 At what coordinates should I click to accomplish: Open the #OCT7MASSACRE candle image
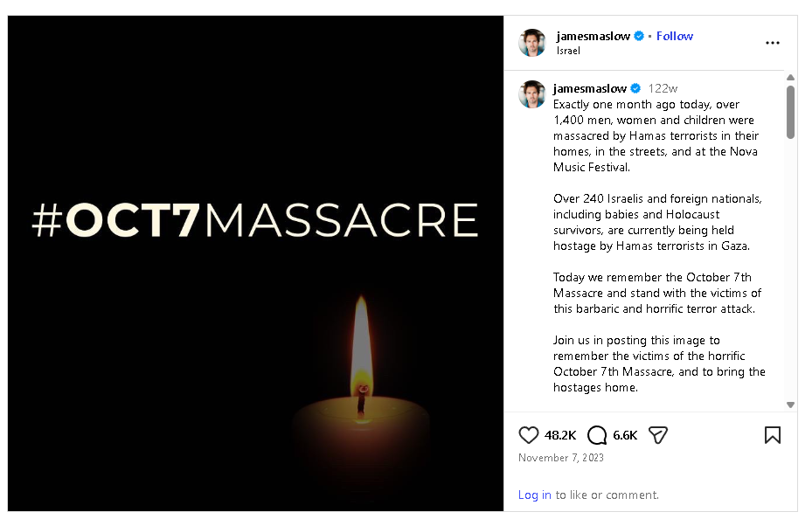(x=255, y=263)
